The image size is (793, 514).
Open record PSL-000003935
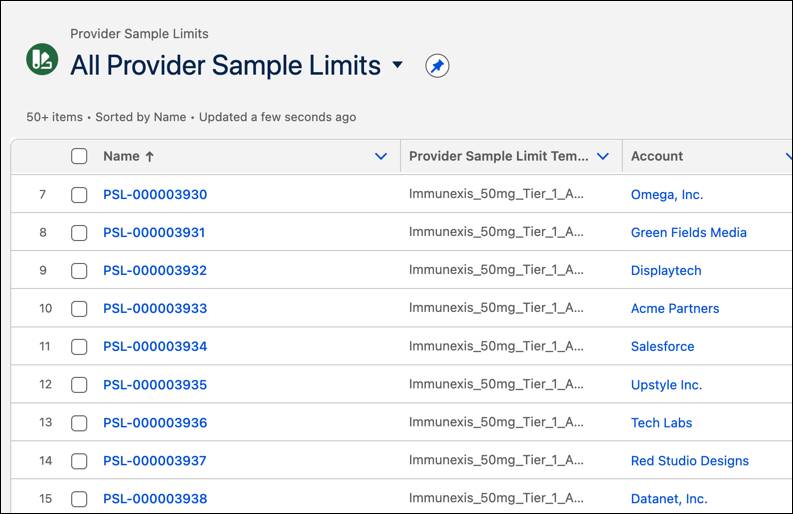coord(155,385)
